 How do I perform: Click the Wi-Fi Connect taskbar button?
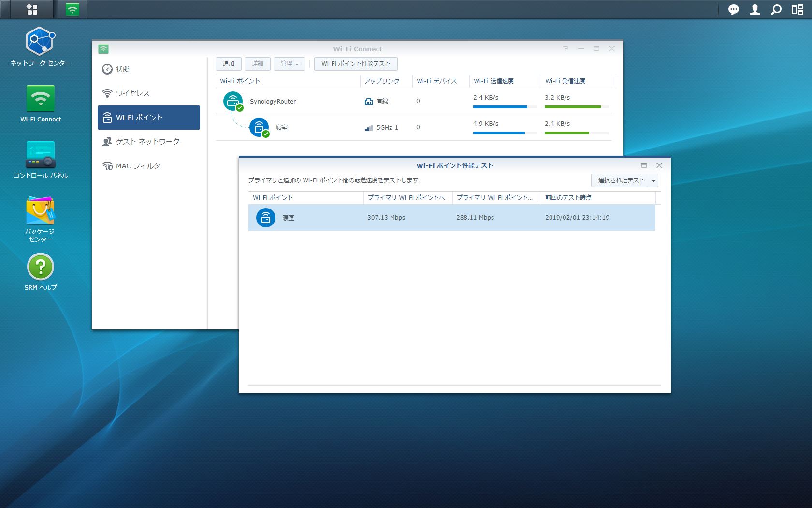pyautogui.click(x=72, y=9)
